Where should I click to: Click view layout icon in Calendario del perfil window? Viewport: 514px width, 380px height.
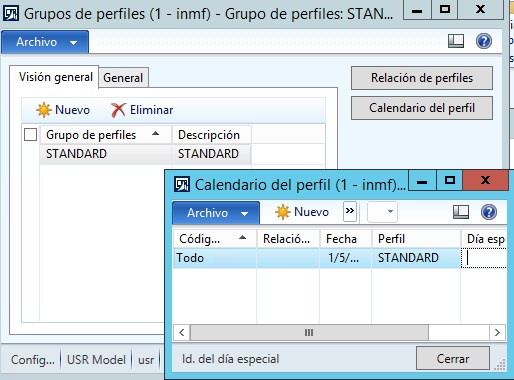pyautogui.click(x=461, y=212)
